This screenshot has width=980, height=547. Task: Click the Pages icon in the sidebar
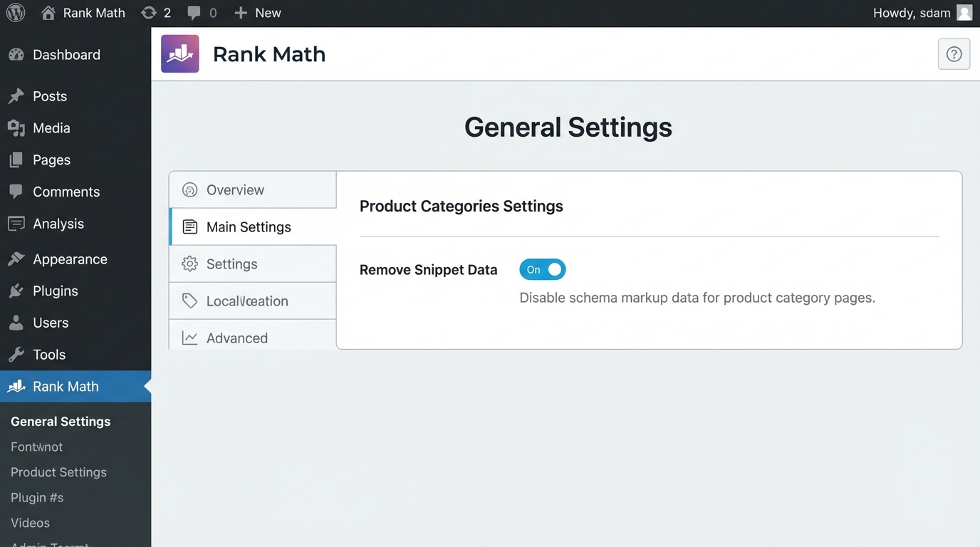click(x=16, y=160)
